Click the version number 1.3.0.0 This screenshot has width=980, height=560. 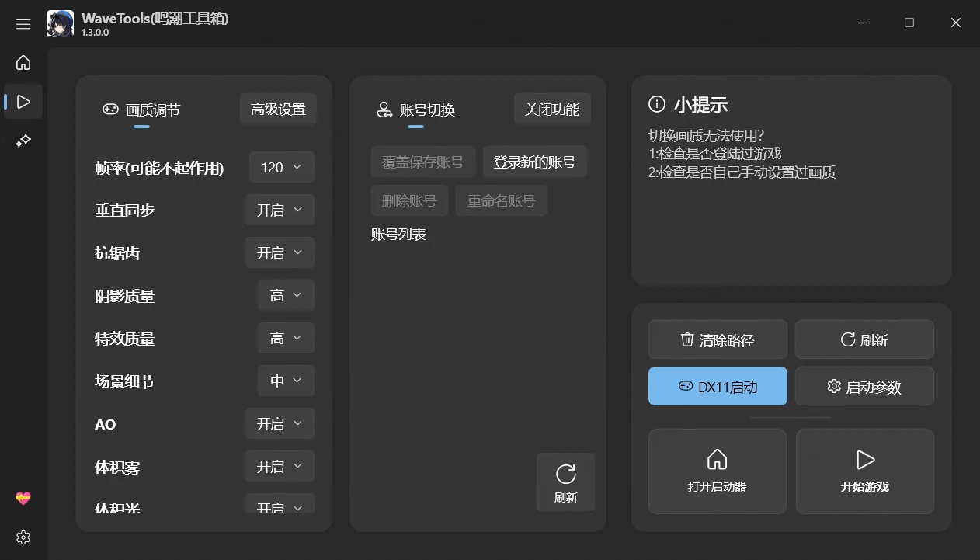click(x=95, y=33)
